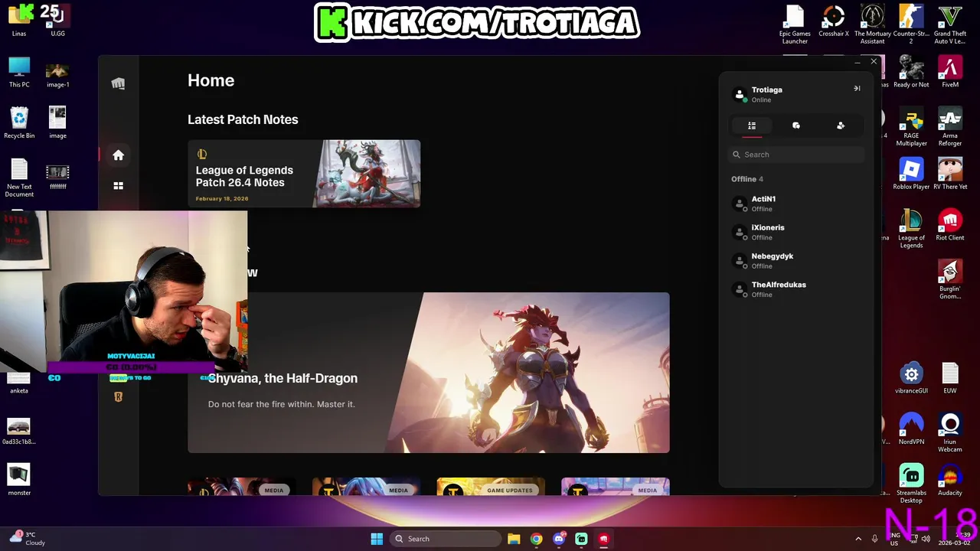
Task: Select 0ad33c1b8 image file on desktop
Action: (19, 430)
